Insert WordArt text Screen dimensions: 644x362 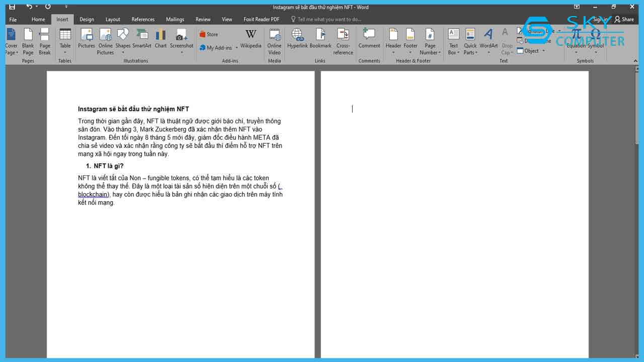[489, 41]
